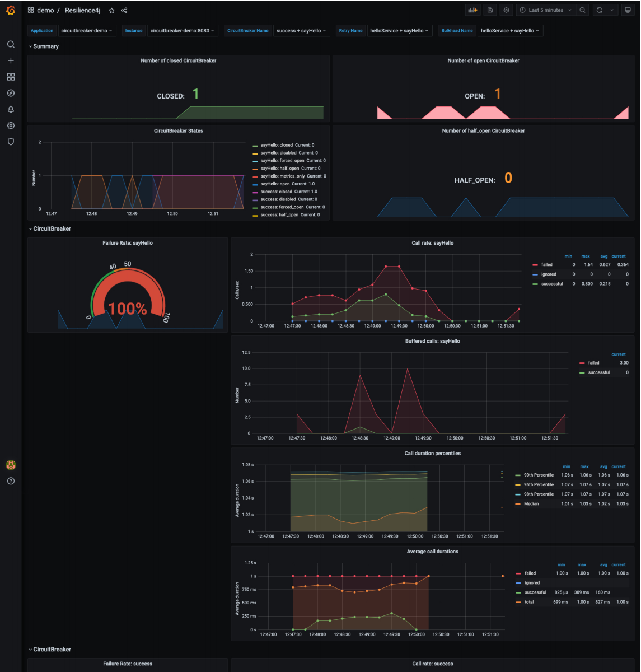641x672 pixels.
Task: Toggle 'sayHello: half_open' series in legend
Action: coord(279,168)
